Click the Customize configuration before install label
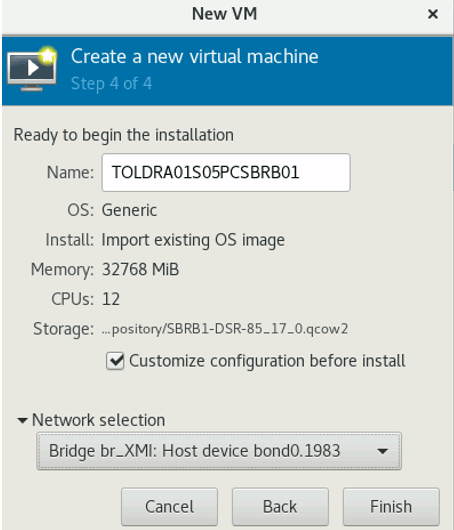Image resolution: width=454 pixels, height=530 pixels. click(267, 361)
